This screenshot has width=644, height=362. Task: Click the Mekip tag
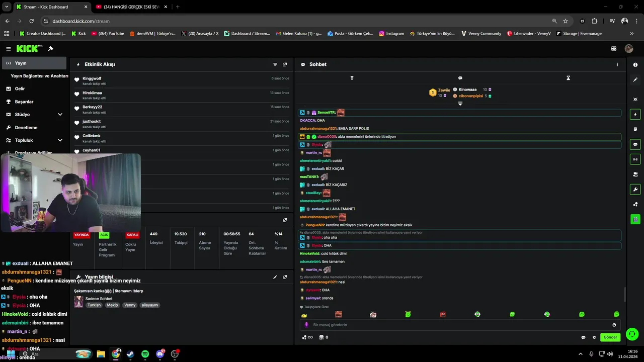tap(112, 305)
